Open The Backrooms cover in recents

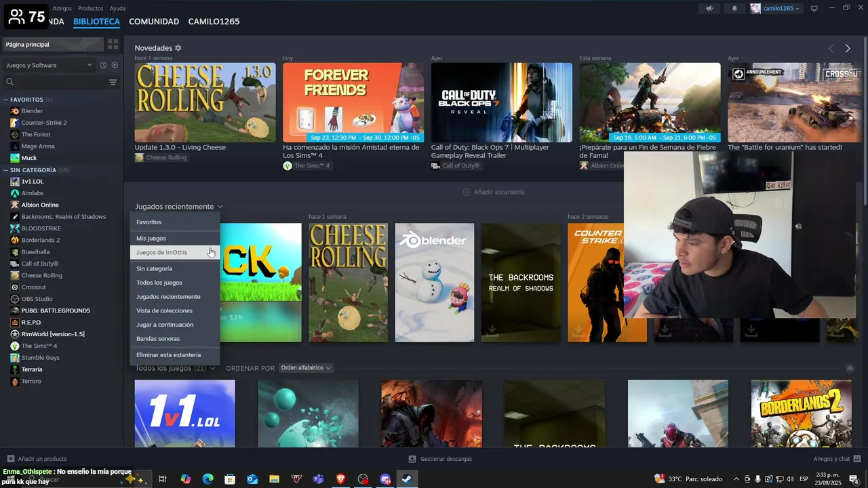(x=521, y=283)
